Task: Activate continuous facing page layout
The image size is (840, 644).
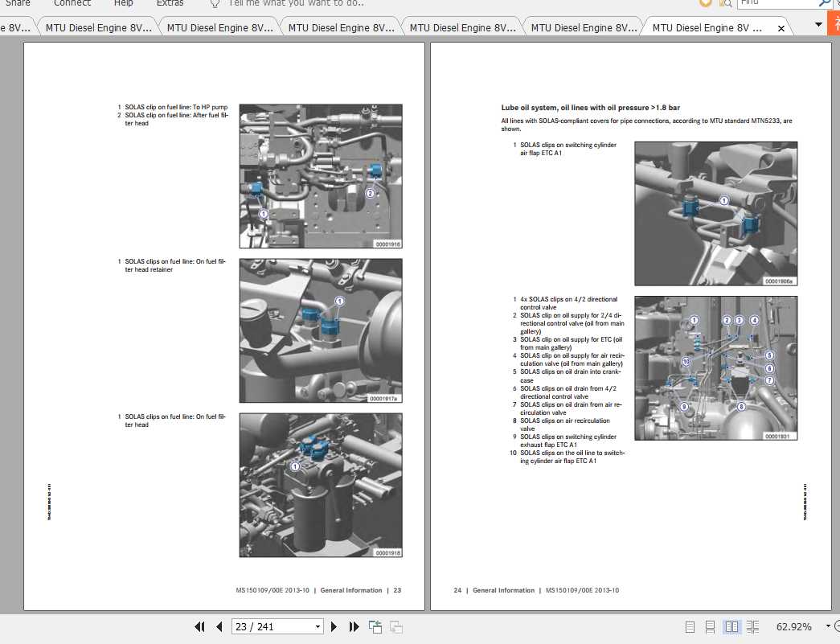Action: pos(752,626)
